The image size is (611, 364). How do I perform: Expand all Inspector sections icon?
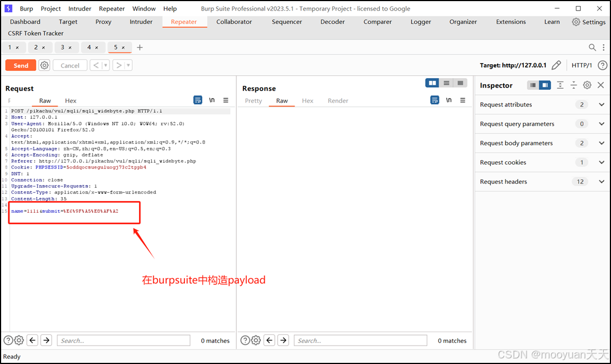tap(560, 85)
